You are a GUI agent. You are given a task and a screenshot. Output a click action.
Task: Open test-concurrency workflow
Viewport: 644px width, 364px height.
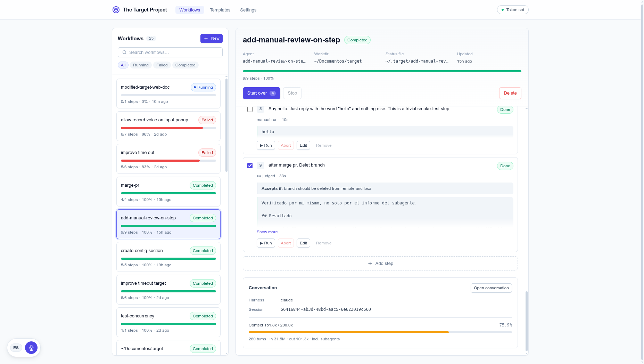[168, 322]
